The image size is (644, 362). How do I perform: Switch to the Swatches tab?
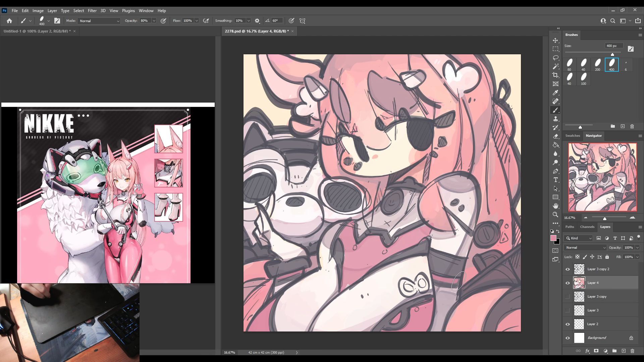pyautogui.click(x=573, y=136)
